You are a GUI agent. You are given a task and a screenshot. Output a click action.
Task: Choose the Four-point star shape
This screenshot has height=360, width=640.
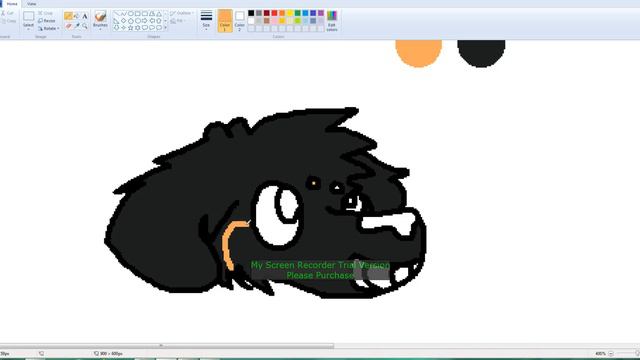coord(124,28)
